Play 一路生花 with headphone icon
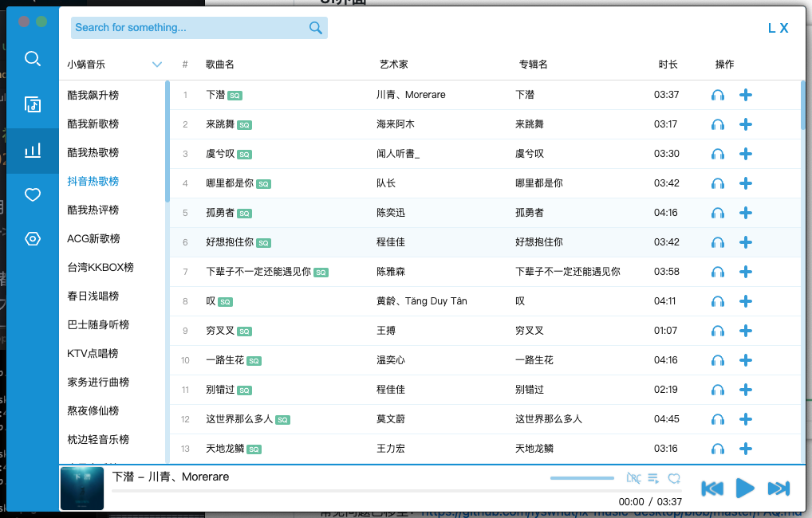 click(x=717, y=360)
